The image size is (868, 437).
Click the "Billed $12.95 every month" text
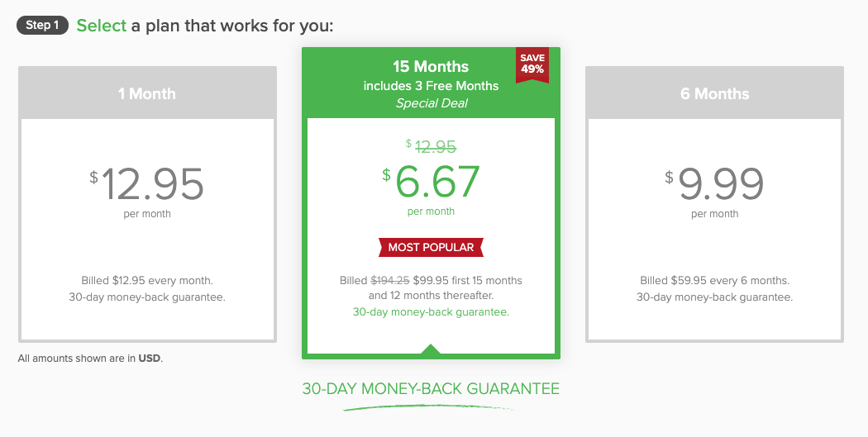pos(147,280)
